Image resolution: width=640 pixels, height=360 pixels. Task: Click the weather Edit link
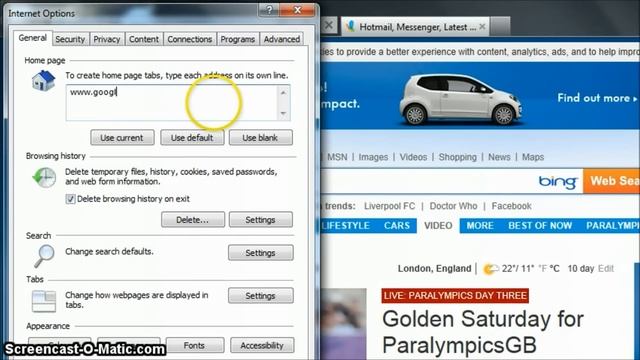click(606, 269)
